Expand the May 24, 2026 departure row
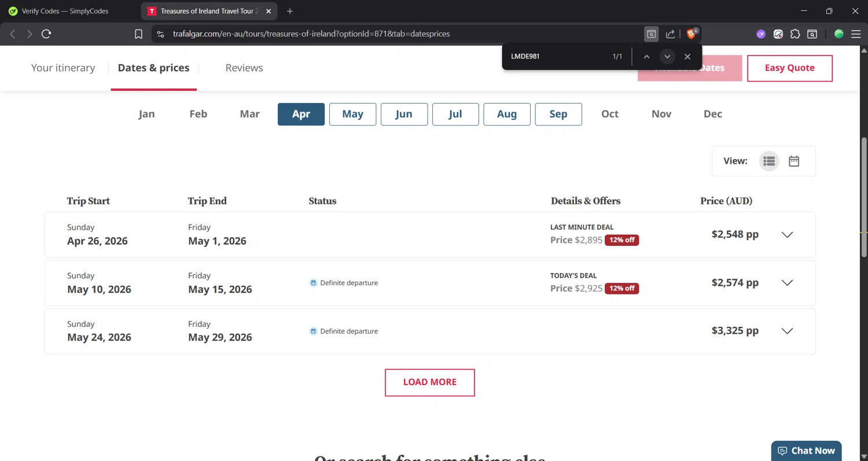868x461 pixels. [787, 331]
